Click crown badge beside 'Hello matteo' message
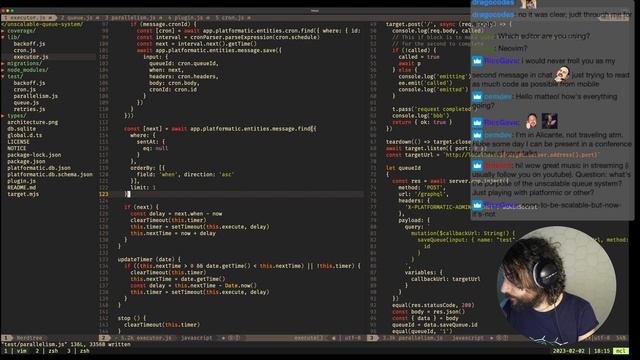Image resolution: width=640 pixels, height=360 pixels. pos(478,97)
